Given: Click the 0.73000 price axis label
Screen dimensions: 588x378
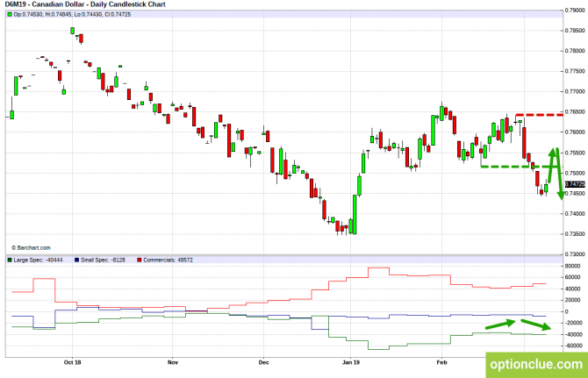Looking at the screenshot, I should coord(575,254).
